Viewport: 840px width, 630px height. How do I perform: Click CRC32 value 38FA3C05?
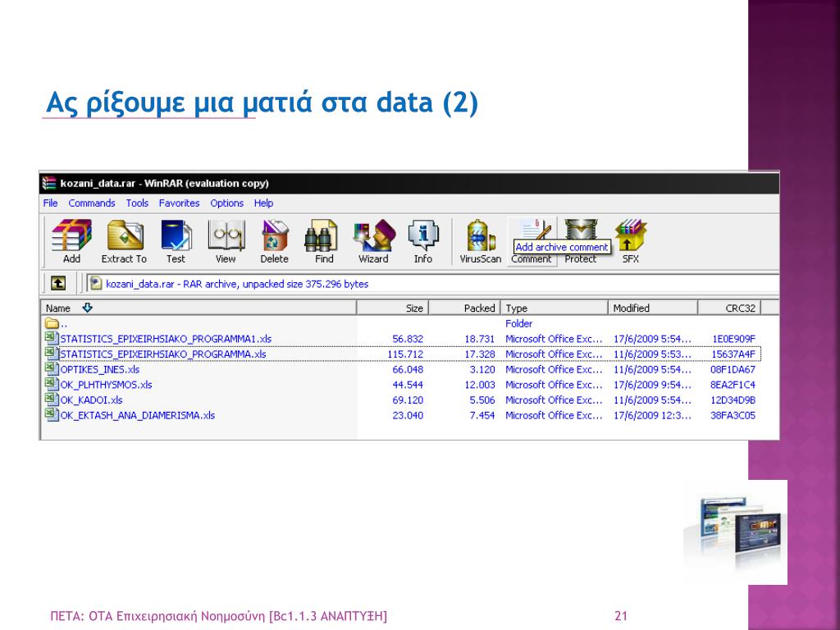pyautogui.click(x=733, y=415)
